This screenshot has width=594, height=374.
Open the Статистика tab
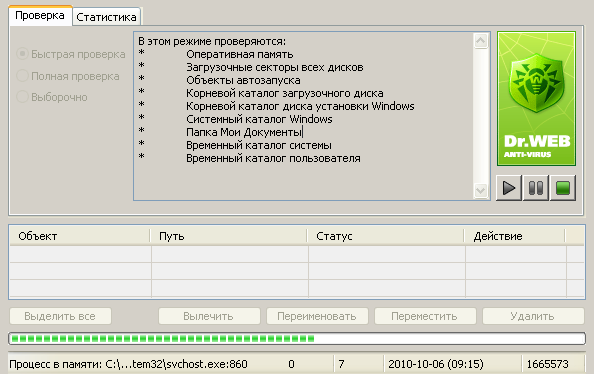[x=106, y=17]
